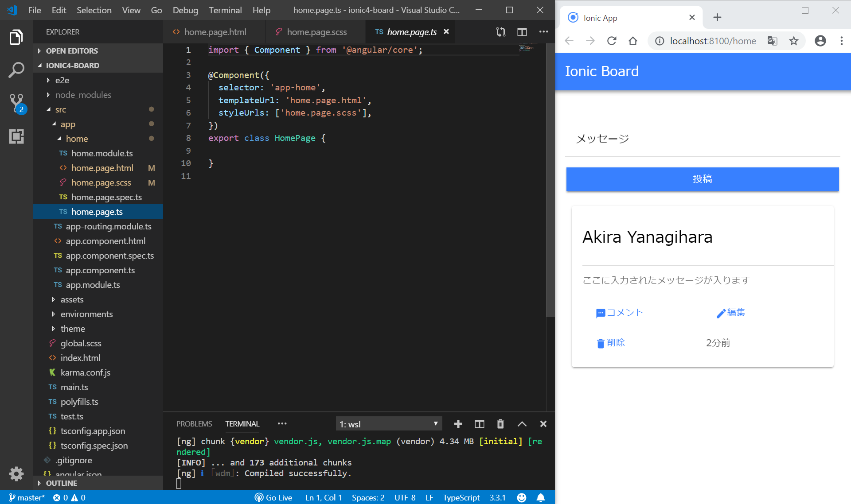Click the メッセージ input field

[702, 139]
